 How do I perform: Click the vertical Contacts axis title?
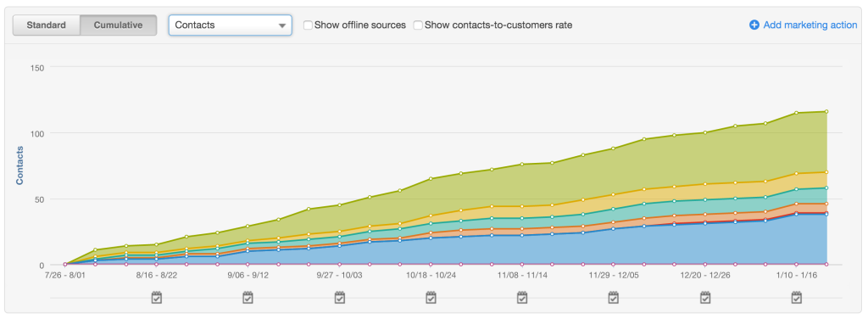point(19,165)
